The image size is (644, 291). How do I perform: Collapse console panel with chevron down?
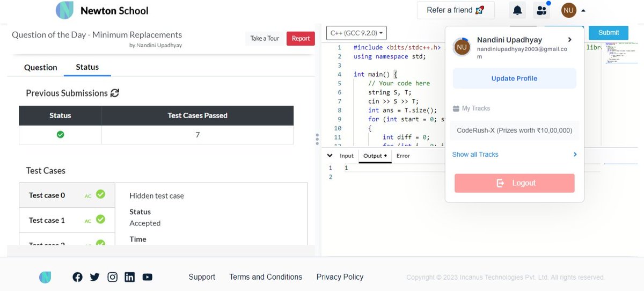[x=330, y=156]
